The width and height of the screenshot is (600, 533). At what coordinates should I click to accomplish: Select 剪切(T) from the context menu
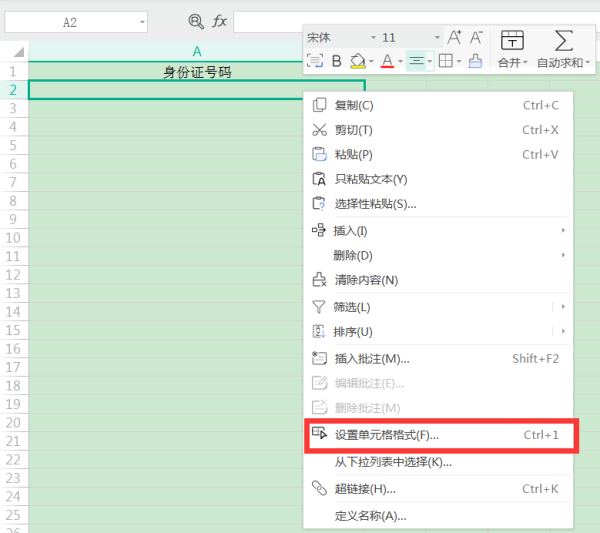click(x=438, y=130)
